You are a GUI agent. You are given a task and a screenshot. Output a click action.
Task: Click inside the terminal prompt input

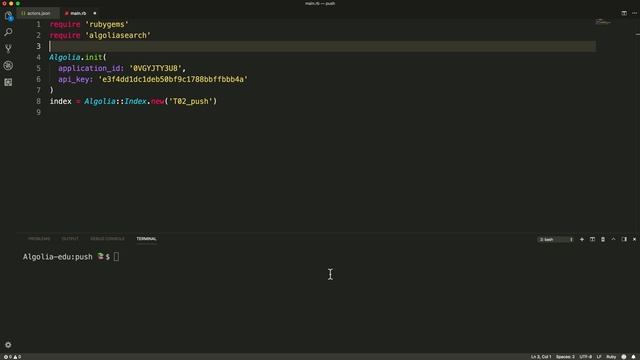point(116,257)
